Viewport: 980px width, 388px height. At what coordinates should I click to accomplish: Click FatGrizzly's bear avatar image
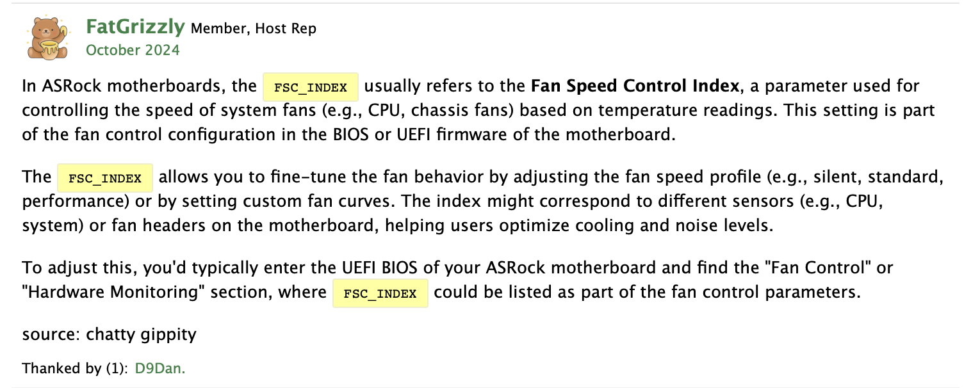[46, 38]
